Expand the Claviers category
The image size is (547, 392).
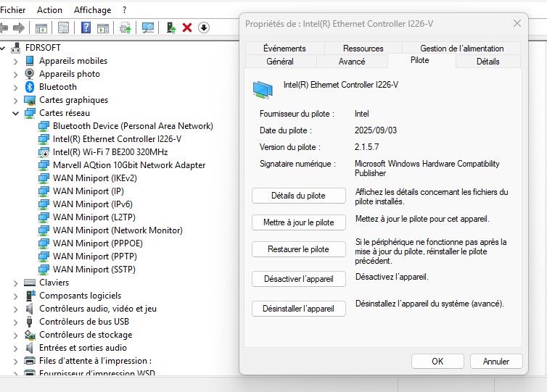pyautogui.click(x=16, y=283)
